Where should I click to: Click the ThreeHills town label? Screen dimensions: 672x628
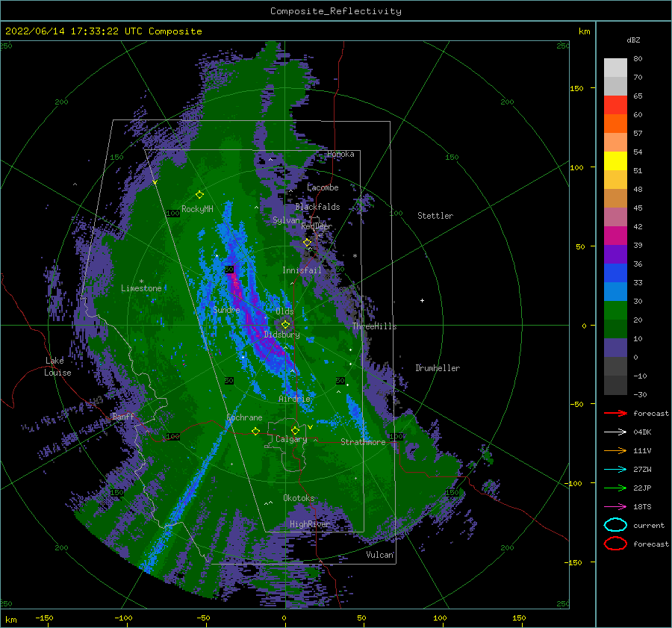pos(374,326)
